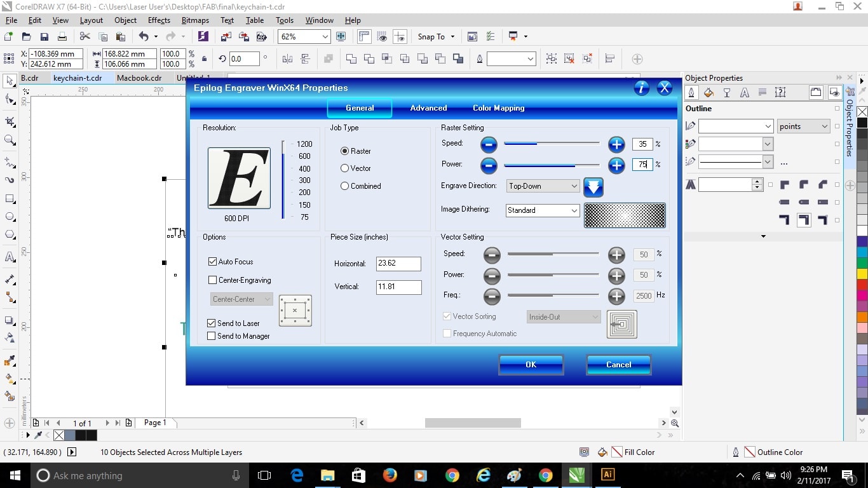Image resolution: width=868 pixels, height=488 pixels.
Task: Click the Cancel button
Action: [618, 365]
